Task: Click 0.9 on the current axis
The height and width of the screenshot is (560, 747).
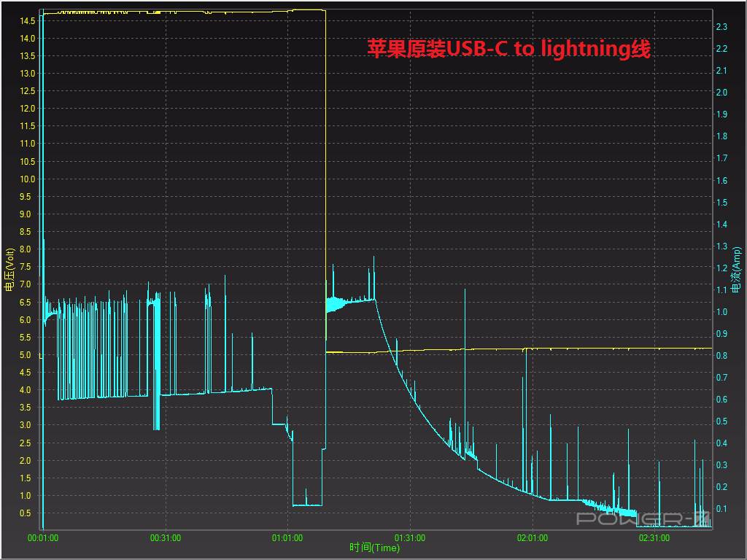Action: coord(721,334)
